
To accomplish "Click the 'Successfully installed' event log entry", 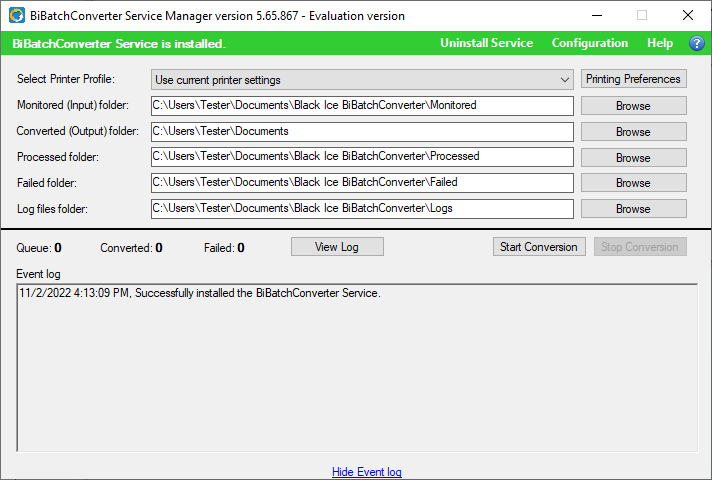I will pyautogui.click(x=200, y=293).
